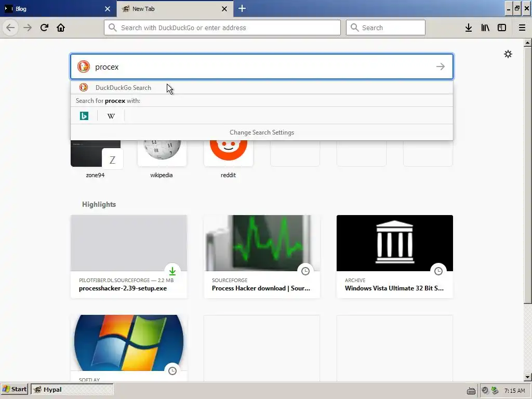This screenshot has width=532, height=399.
Task: Click clock badge on Windows Vista card
Action: coord(438,271)
